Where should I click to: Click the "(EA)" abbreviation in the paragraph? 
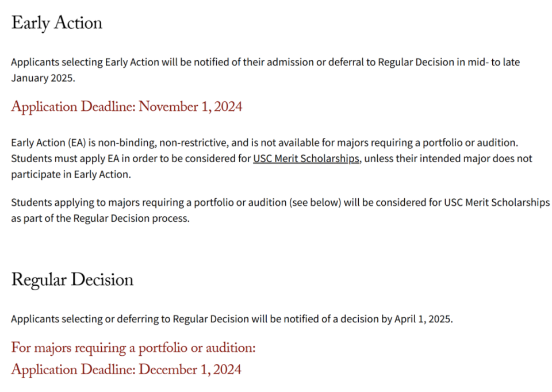(x=76, y=143)
